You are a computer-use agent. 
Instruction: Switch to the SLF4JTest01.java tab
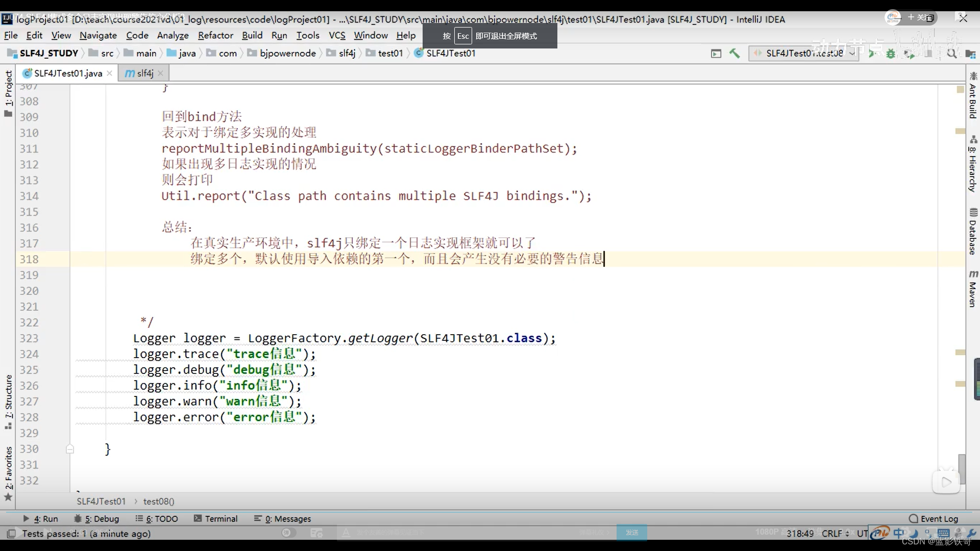pyautogui.click(x=68, y=73)
